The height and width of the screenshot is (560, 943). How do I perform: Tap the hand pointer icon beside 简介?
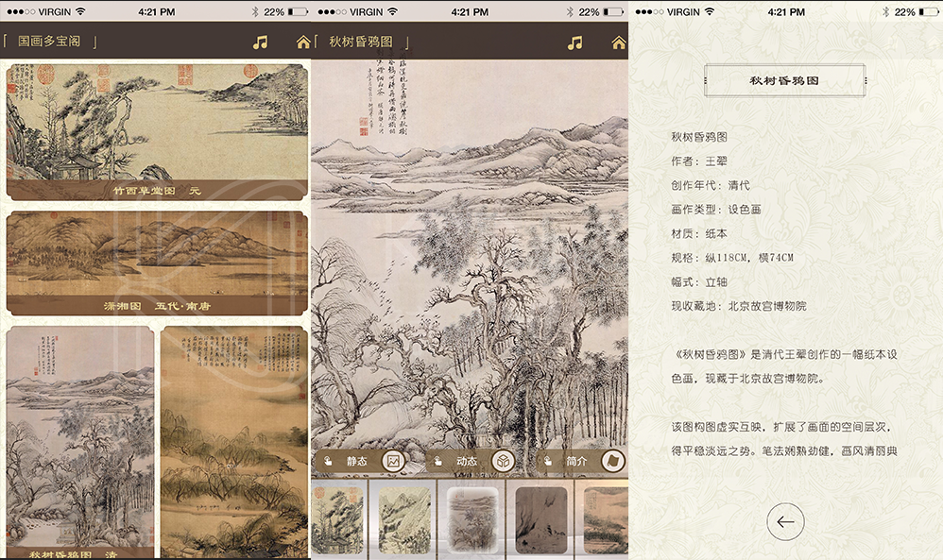click(548, 461)
